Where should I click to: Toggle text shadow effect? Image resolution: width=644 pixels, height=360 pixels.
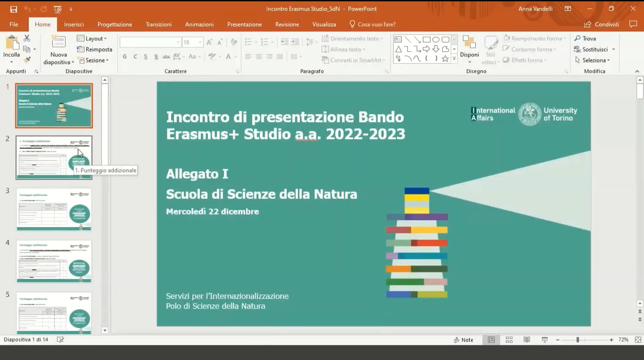point(156,56)
